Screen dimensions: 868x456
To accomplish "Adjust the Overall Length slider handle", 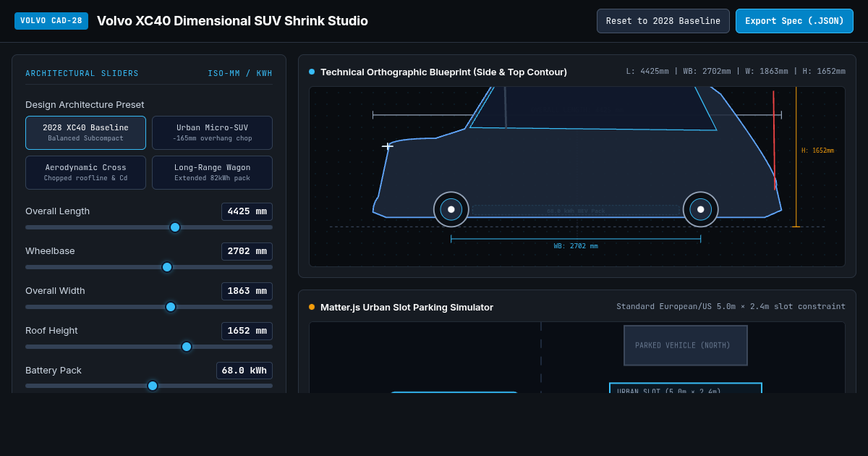I will click(x=175, y=227).
